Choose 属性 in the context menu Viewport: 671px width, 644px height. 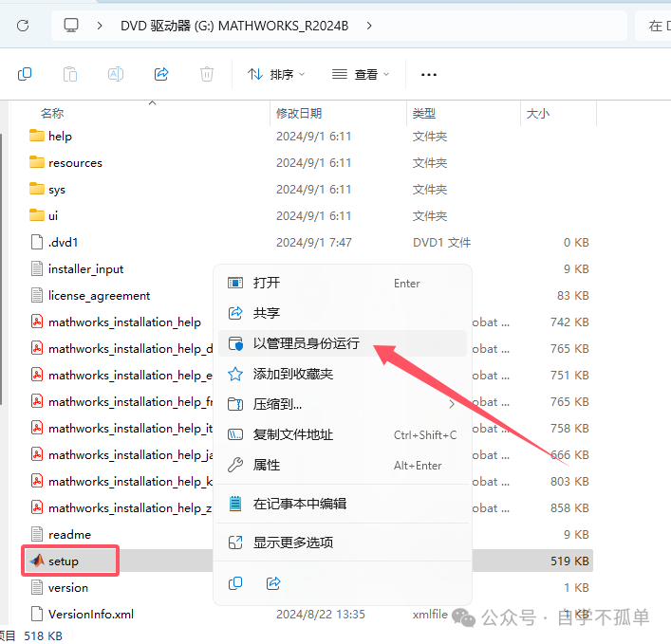coord(343,465)
